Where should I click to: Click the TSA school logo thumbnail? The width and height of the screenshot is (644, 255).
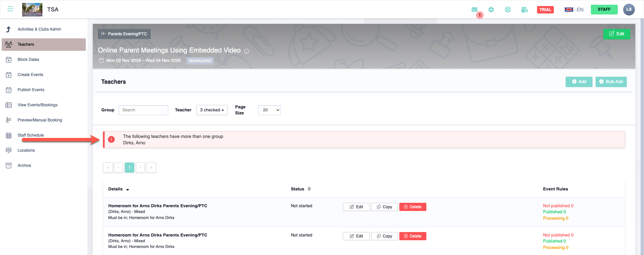click(x=32, y=9)
